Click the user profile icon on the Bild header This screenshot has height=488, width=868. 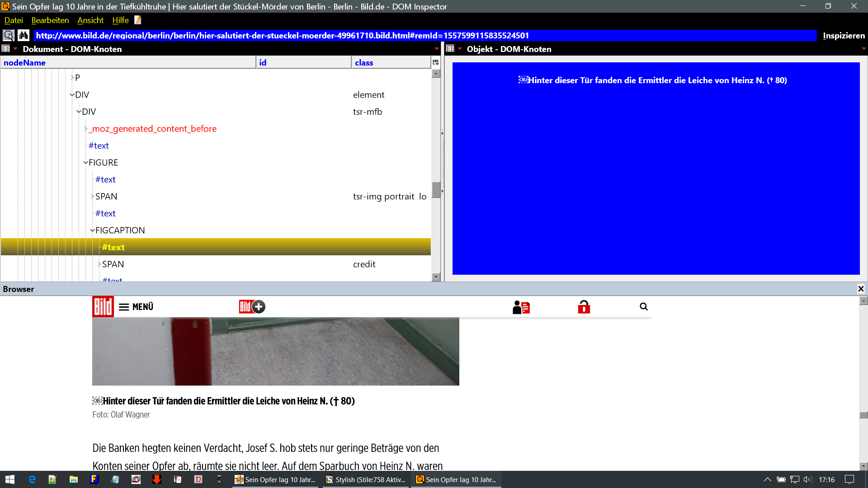pos(521,307)
